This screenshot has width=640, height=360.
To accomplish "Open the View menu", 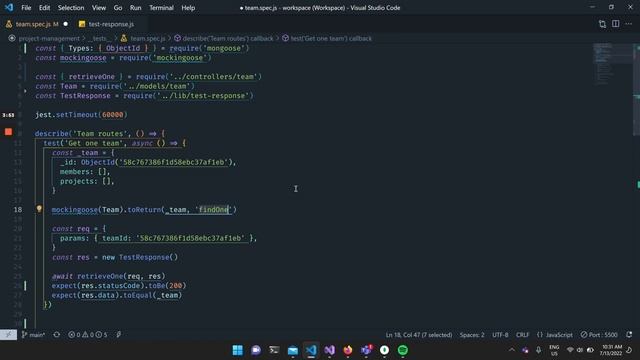I will click(x=99, y=8).
